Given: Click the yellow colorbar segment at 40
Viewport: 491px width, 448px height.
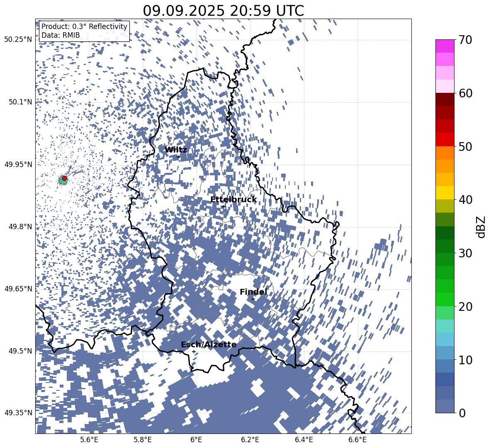Looking at the screenshot, I should tap(445, 193).
